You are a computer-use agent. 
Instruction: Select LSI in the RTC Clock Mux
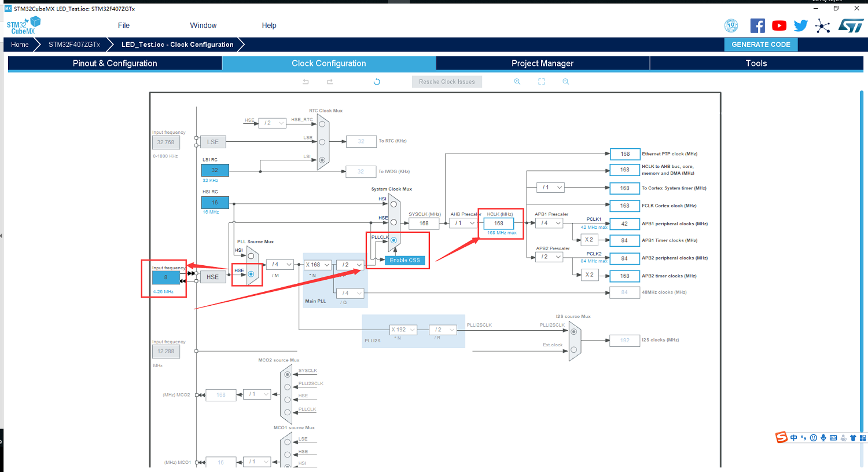(322, 160)
